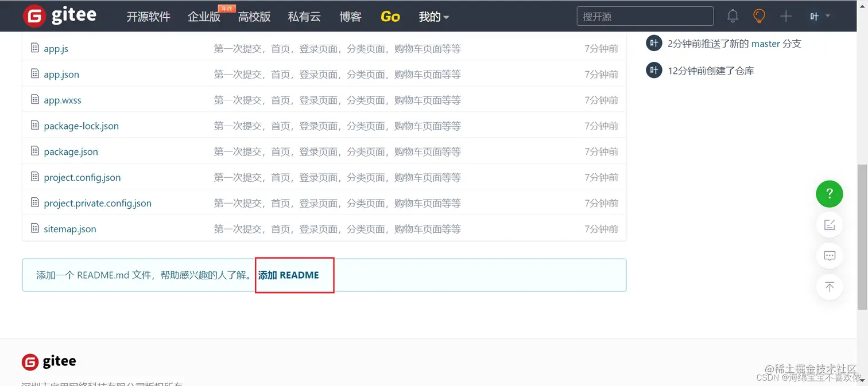Open commit message on package-lock.json row
The image size is (868, 386).
(338, 126)
